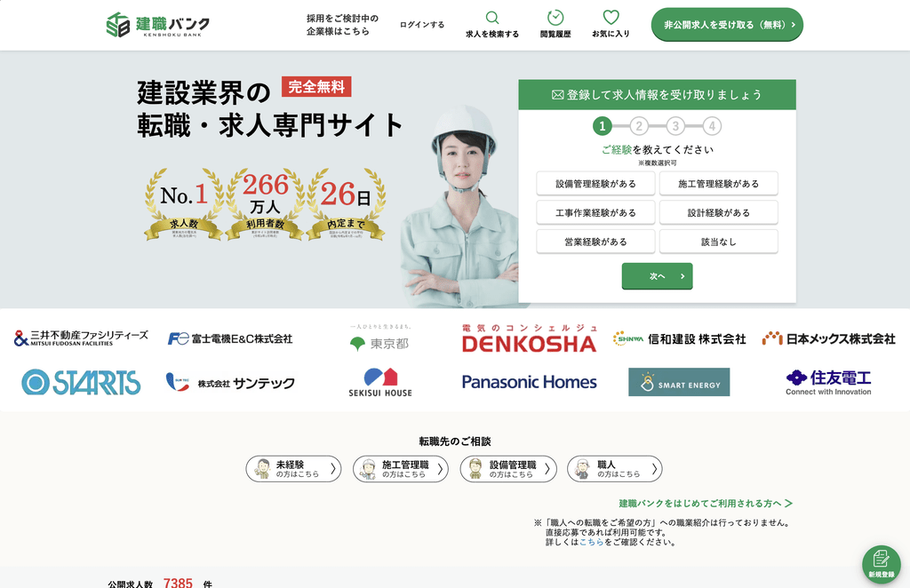Jump to step 2 in progress indicator

pos(638,126)
